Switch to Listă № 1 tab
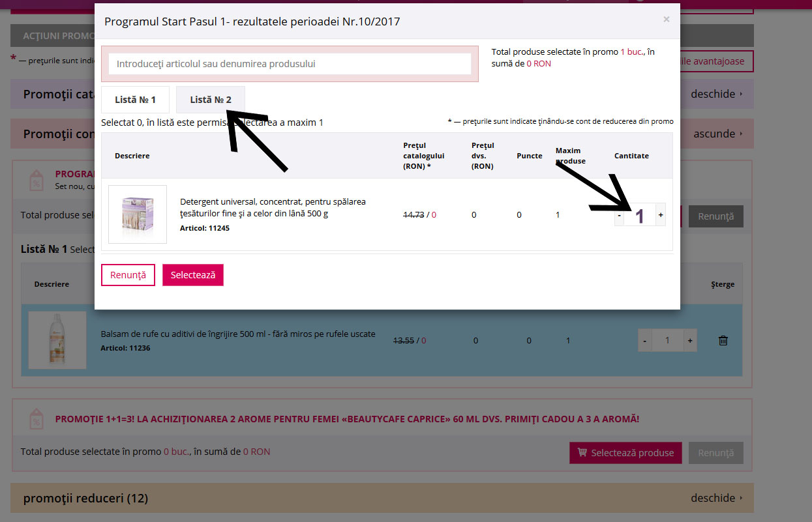Viewport: 812px width, 522px height. (135, 100)
